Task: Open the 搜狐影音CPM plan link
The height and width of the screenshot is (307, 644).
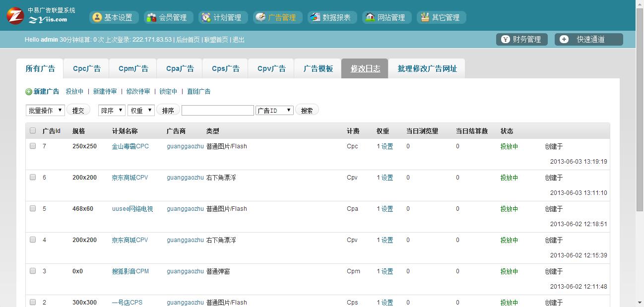Action: pos(130,271)
